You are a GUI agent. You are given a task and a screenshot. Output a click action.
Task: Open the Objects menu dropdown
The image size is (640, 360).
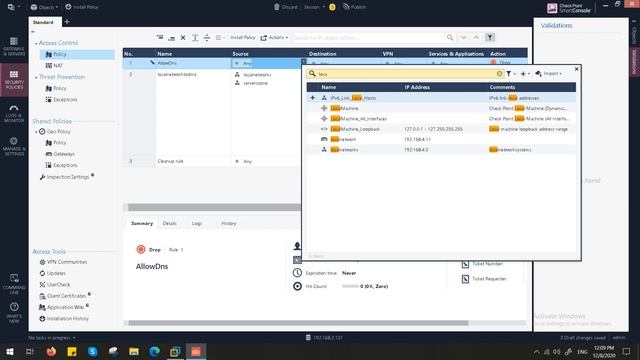click(x=44, y=7)
